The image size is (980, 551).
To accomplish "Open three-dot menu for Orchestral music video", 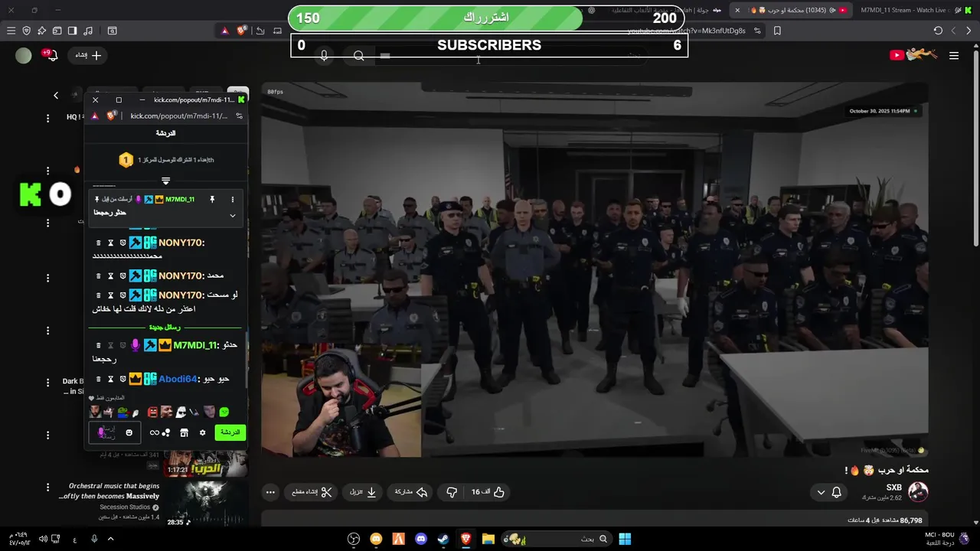I will pos(47,487).
